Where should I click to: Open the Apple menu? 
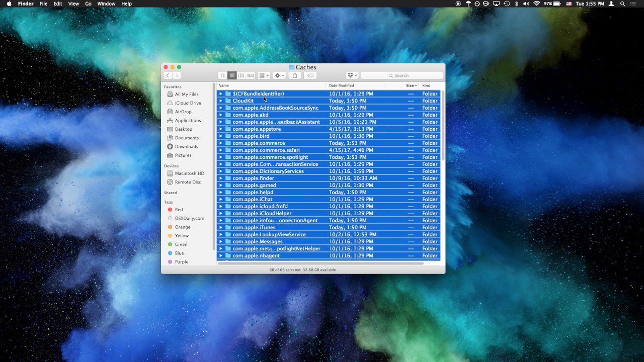coord(9,4)
